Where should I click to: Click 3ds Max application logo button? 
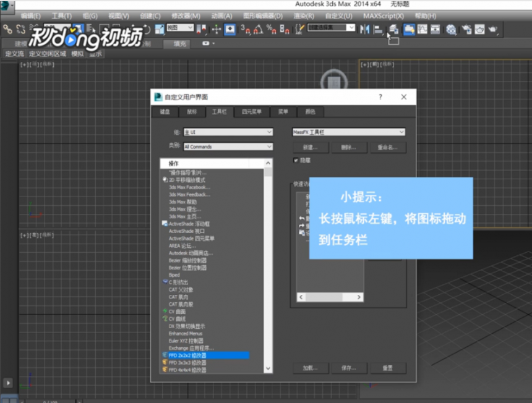(6, 6)
